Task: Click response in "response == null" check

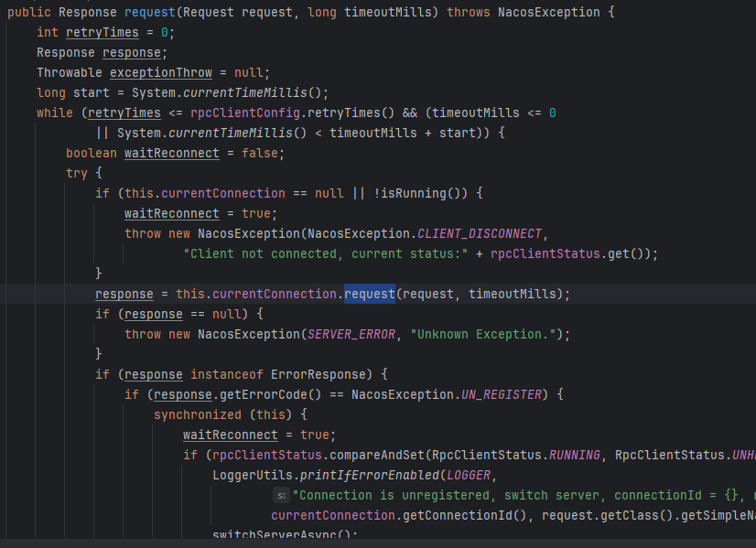Action: click(154, 314)
